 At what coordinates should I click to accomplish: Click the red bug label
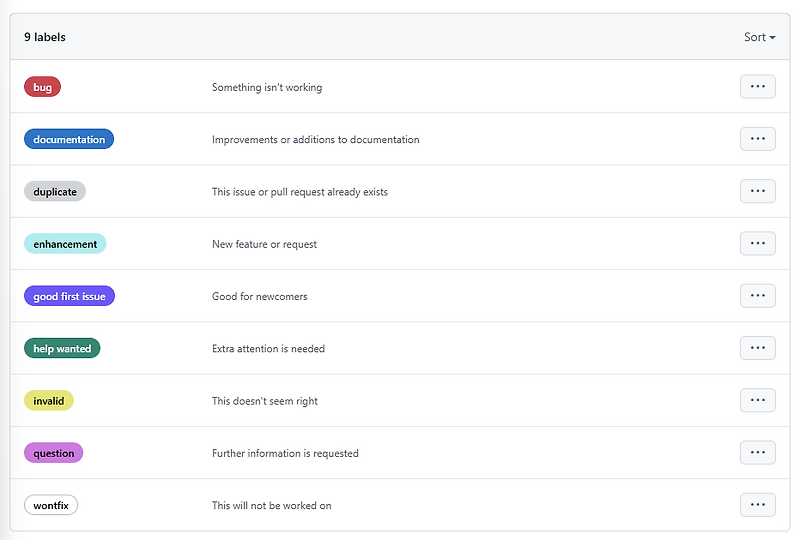point(42,87)
